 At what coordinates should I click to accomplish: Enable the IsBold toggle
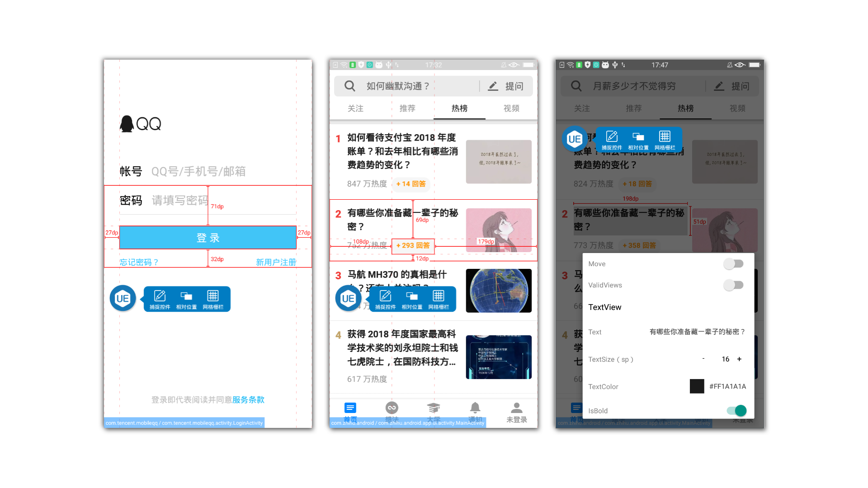[734, 410]
